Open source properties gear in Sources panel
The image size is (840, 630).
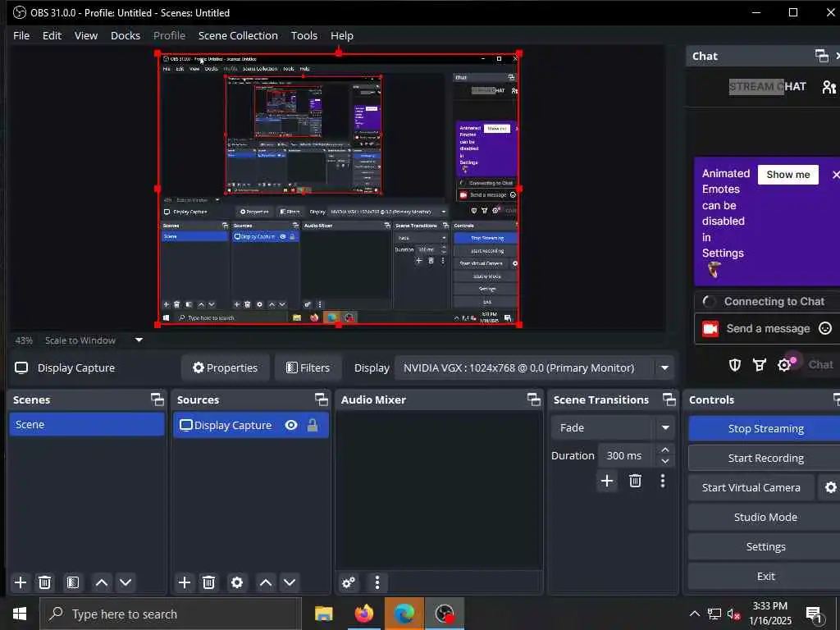click(x=237, y=582)
